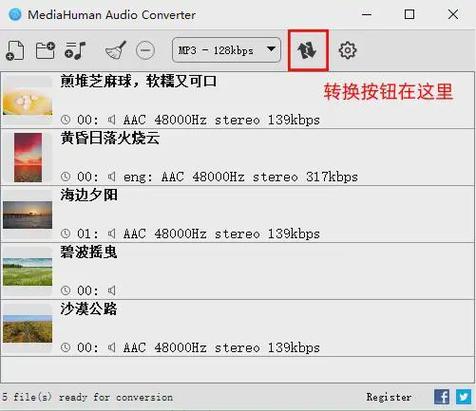Click the clock icon in 海边夕阳 row
The width and height of the screenshot is (476, 411).
coord(66,234)
